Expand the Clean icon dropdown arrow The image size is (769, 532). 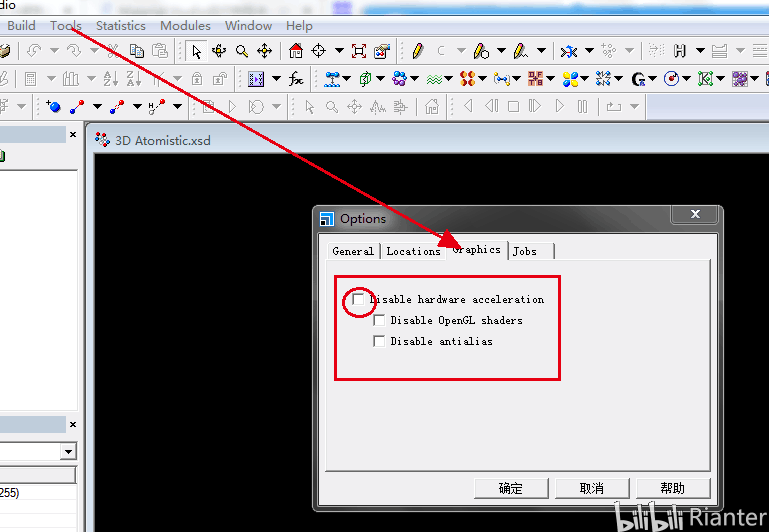[590, 51]
